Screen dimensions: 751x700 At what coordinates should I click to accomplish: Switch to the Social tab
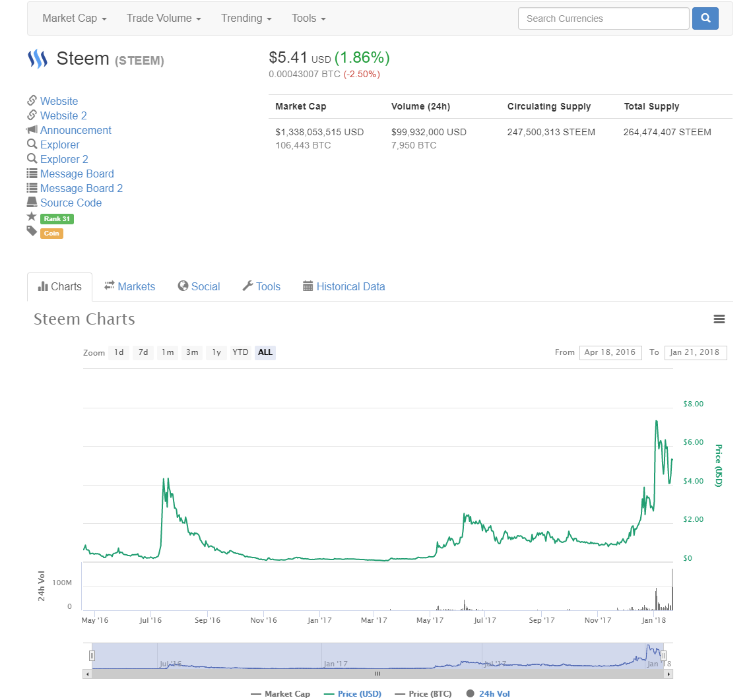pyautogui.click(x=199, y=286)
